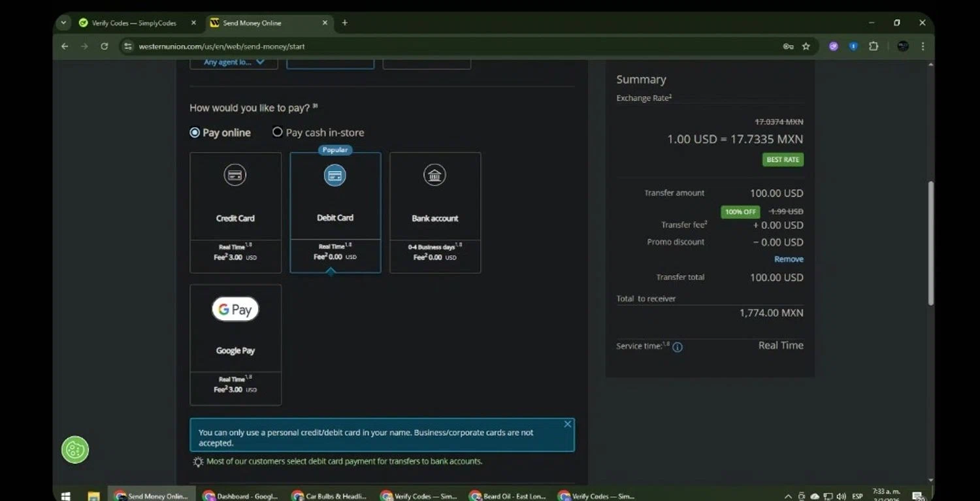
Task: Switch to Beard Oil - East London taskbar window
Action: [x=507, y=496]
